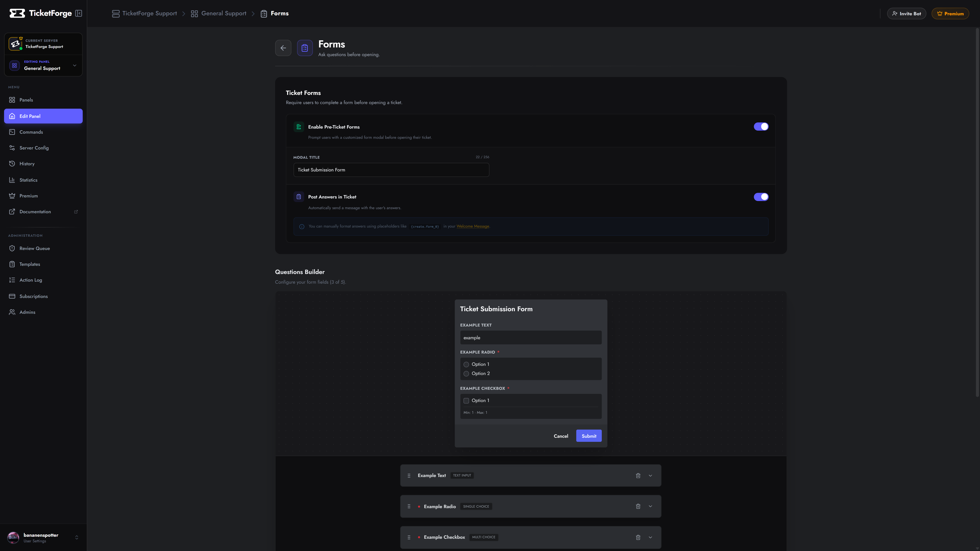Toggle Post Answers in Ticket switch

coord(761,197)
